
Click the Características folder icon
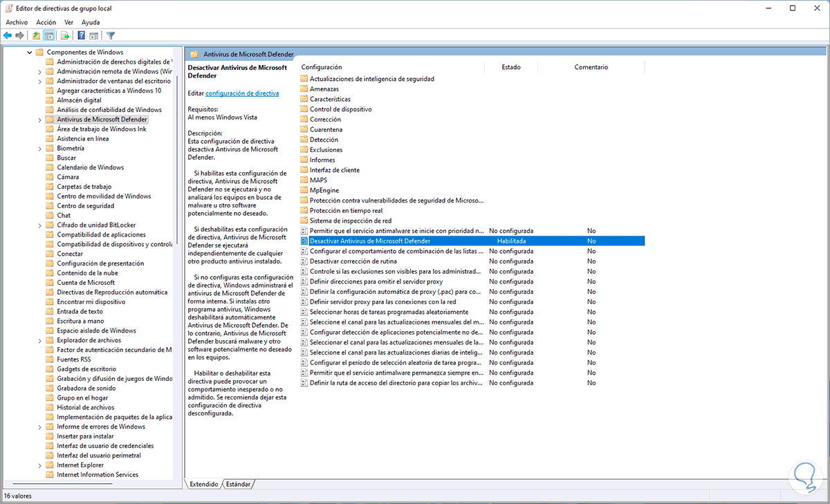(304, 99)
